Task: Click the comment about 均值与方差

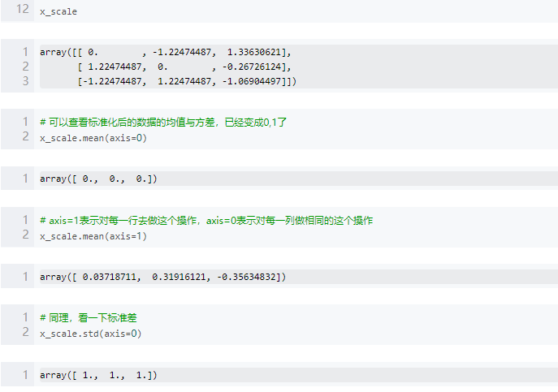Action: pos(163,123)
